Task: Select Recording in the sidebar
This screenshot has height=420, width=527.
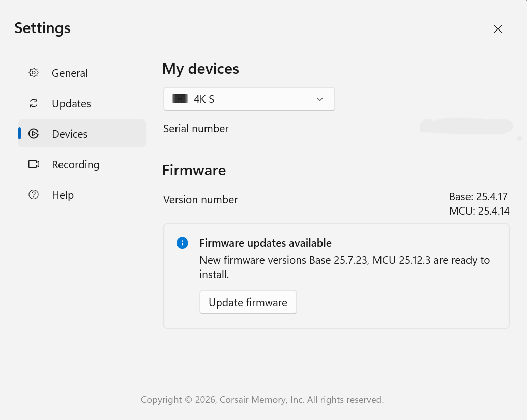Action: 75,164
